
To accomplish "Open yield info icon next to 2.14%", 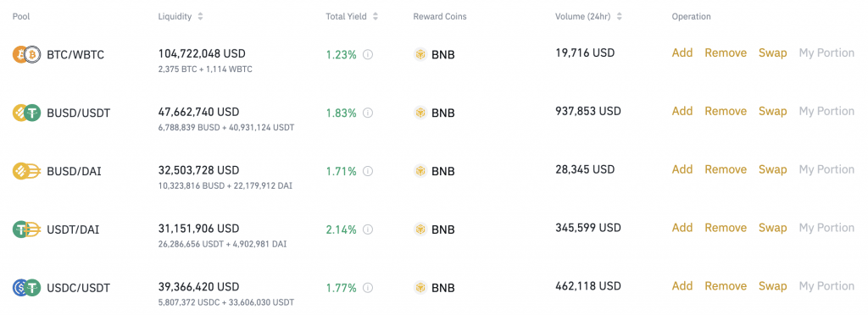I will (x=368, y=229).
